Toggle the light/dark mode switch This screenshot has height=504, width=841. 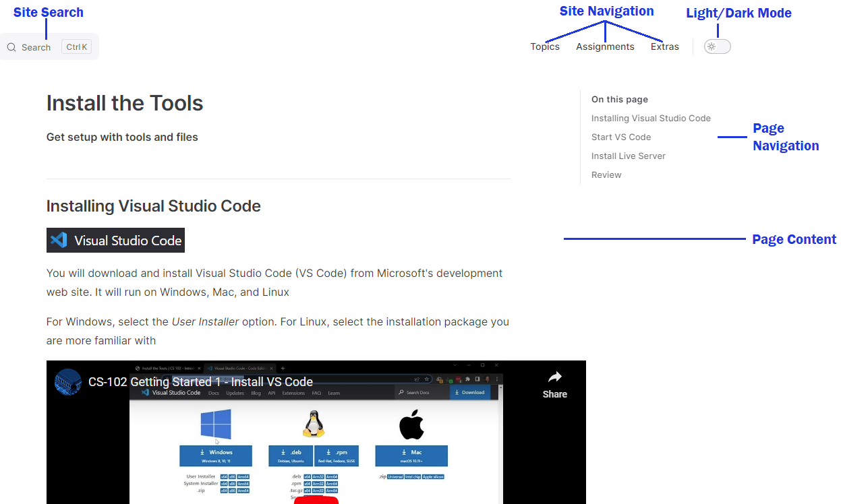[x=718, y=46]
